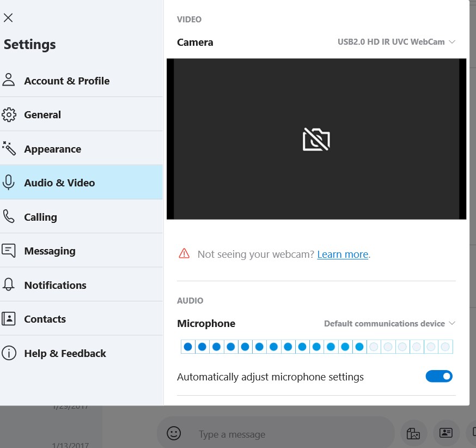Open the emoji picker smiley icon

click(174, 433)
